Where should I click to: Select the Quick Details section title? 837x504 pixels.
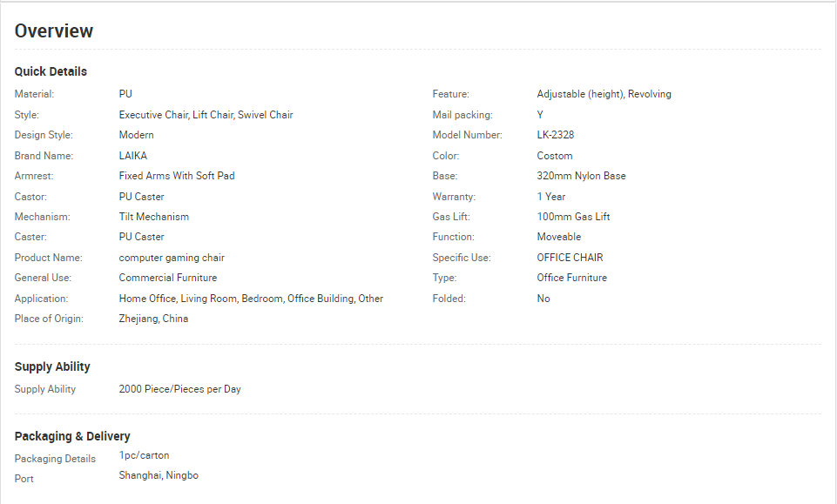[51, 71]
